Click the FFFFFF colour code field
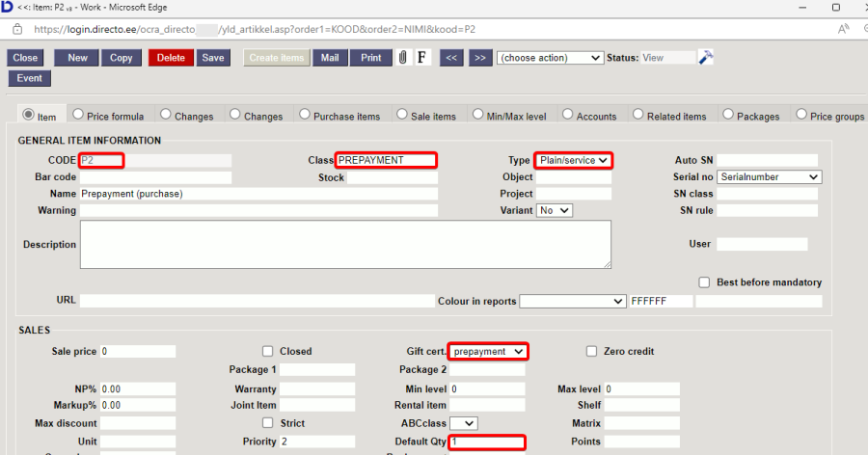Image resolution: width=868 pixels, height=455 pixels. tap(661, 301)
